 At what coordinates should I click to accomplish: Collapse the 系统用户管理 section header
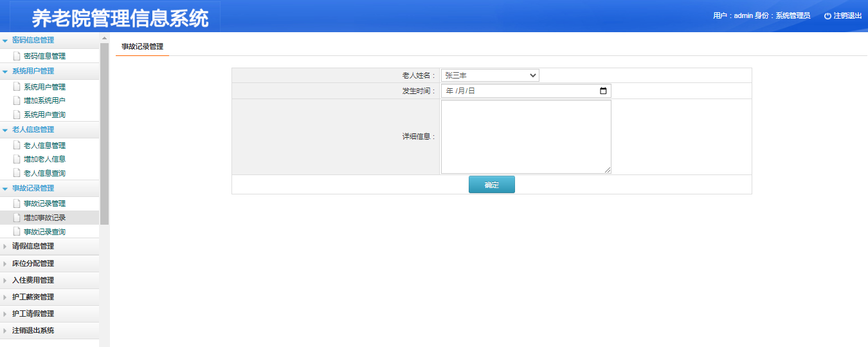(x=50, y=71)
